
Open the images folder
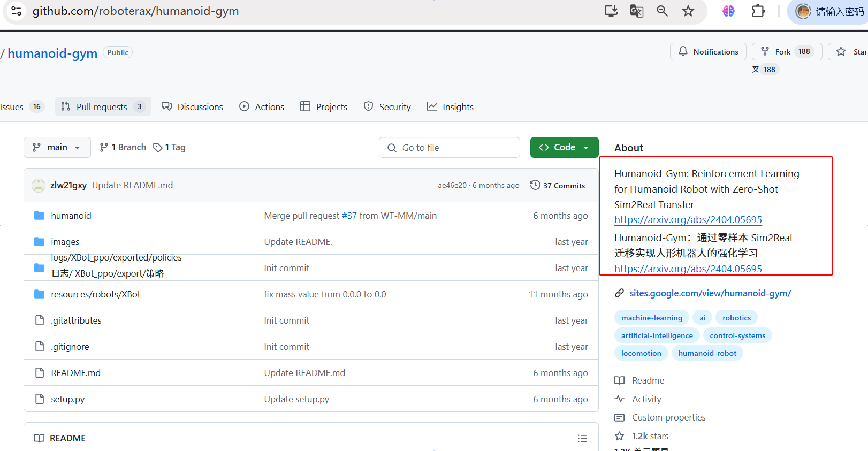point(65,242)
